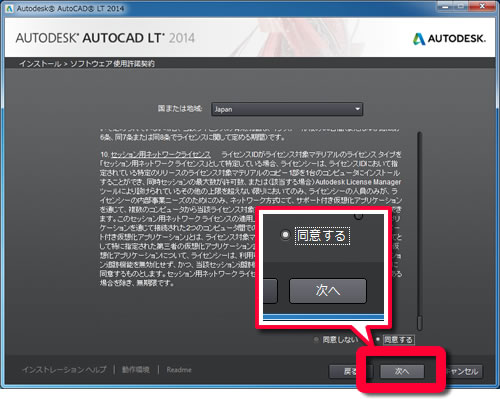Close the AutoCAD LT 2014 installer window
Screen dimensions: 500x399
pos(482,6)
